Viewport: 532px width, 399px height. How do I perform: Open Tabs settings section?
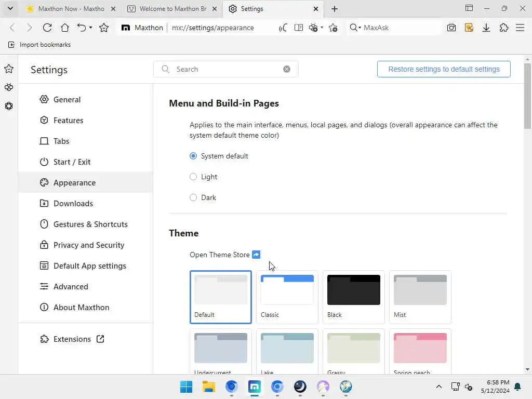click(x=85, y=141)
